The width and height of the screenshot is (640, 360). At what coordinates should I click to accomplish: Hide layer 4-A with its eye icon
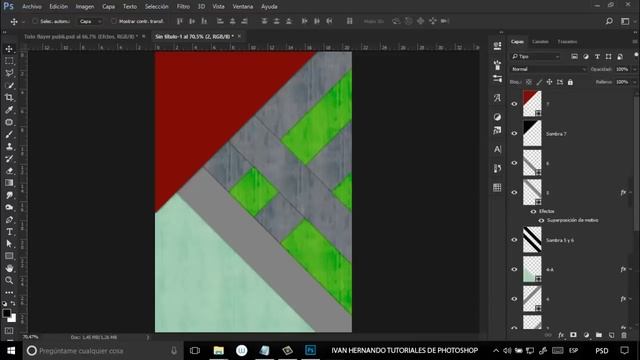[514, 269]
